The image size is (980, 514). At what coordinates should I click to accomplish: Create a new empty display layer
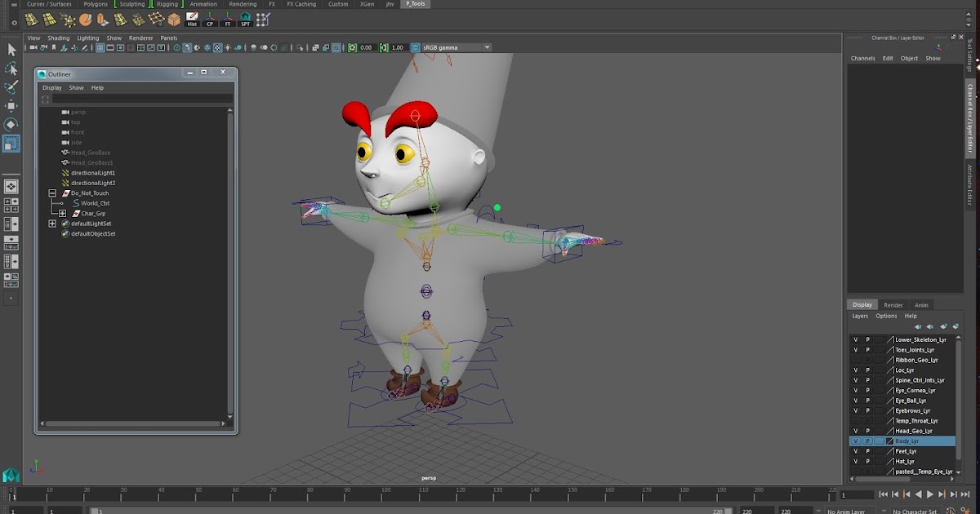(943, 326)
